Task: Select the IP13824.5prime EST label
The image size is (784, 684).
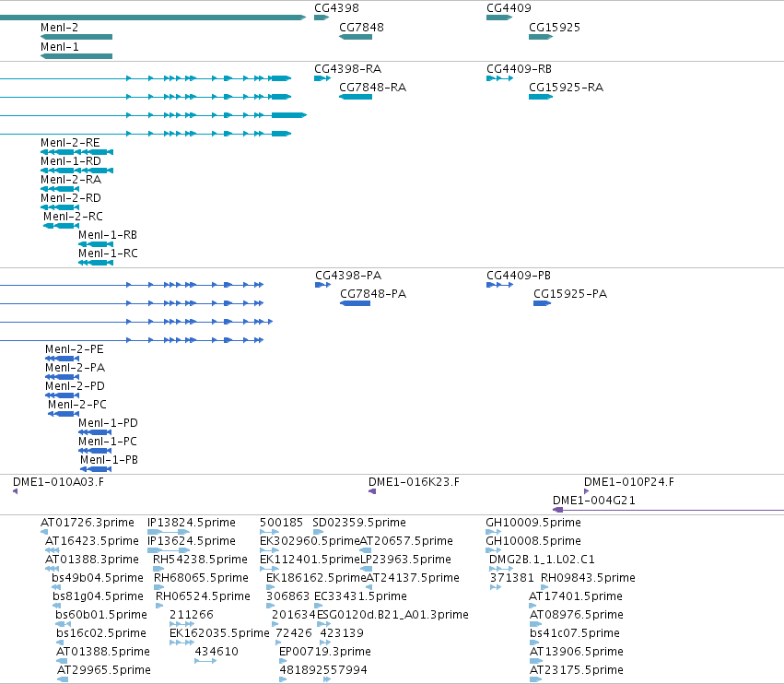Action: pyautogui.click(x=192, y=523)
